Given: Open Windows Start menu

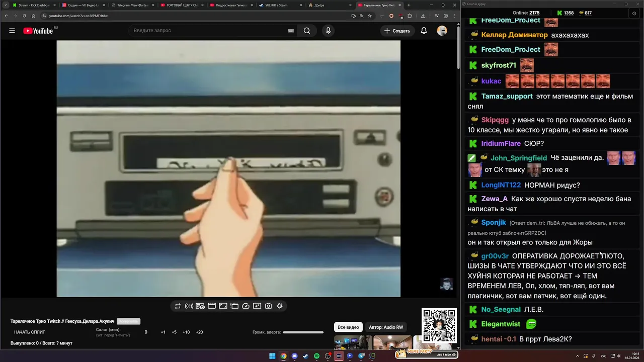Looking at the screenshot, I should point(272,356).
